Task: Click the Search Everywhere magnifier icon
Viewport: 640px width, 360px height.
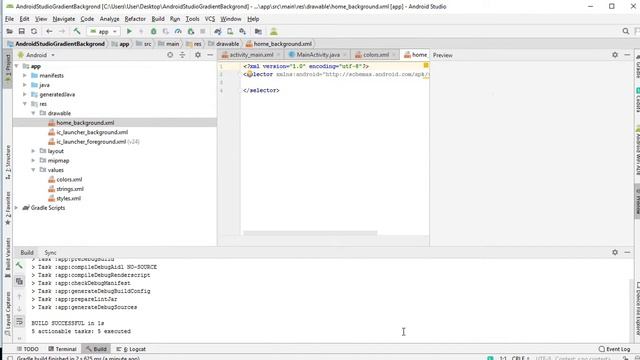Action: pos(625,31)
